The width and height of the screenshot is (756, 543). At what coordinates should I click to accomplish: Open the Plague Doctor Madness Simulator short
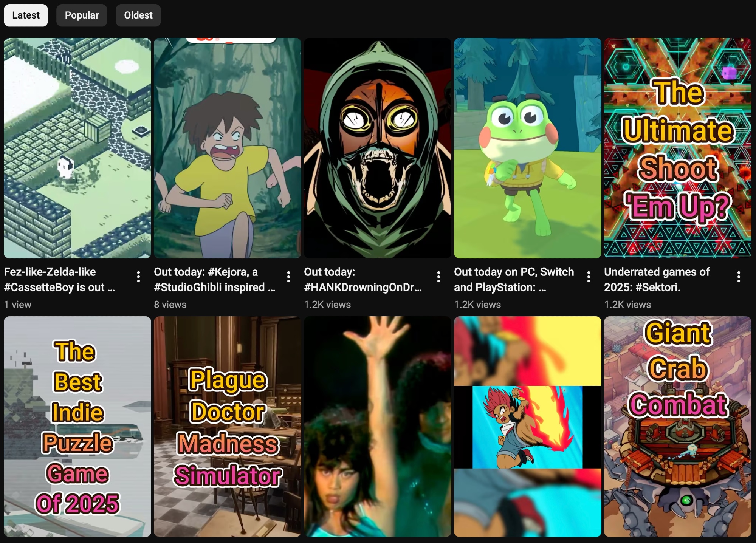(x=227, y=426)
